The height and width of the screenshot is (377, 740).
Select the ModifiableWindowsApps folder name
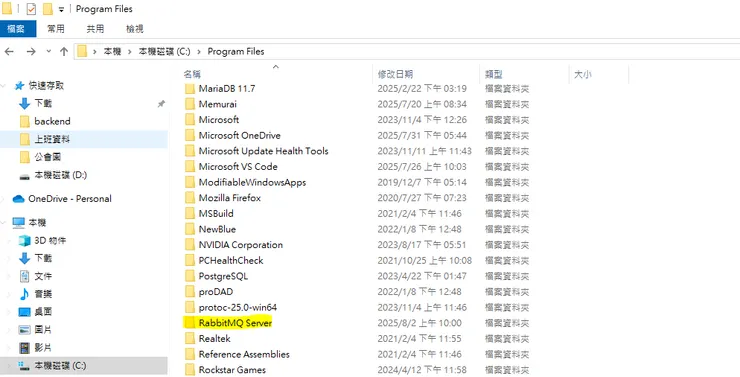(x=252, y=182)
